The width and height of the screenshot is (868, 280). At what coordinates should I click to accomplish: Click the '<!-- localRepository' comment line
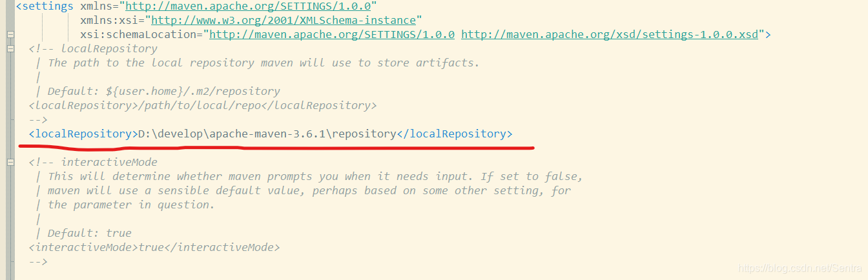point(93,48)
